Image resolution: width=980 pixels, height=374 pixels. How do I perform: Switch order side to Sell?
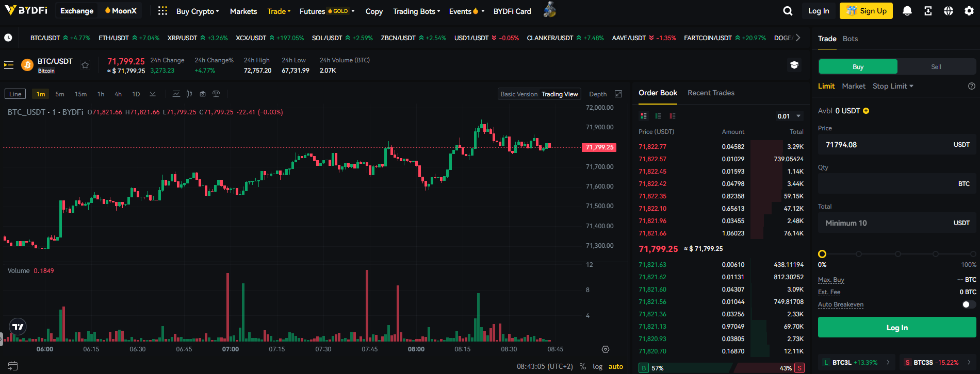click(x=936, y=66)
